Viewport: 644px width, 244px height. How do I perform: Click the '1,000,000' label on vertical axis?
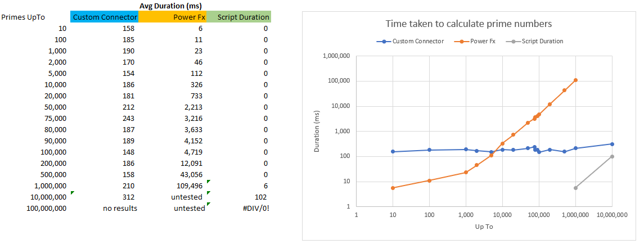pyautogui.click(x=336, y=56)
